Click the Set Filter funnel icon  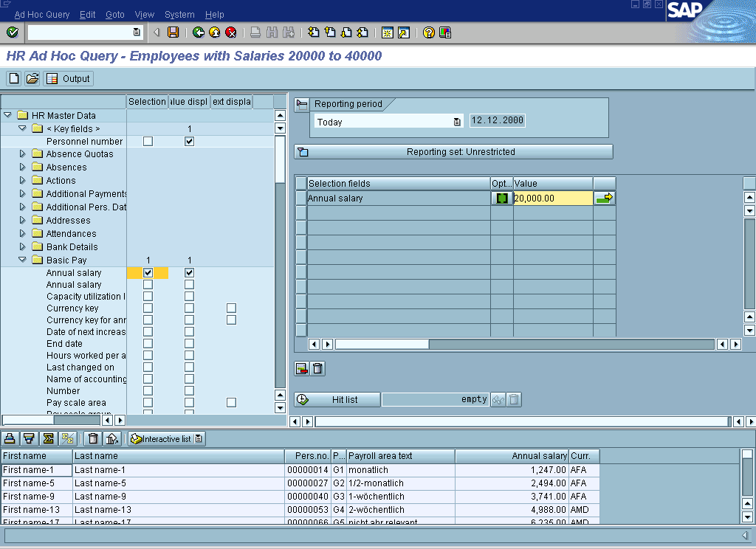coord(29,438)
